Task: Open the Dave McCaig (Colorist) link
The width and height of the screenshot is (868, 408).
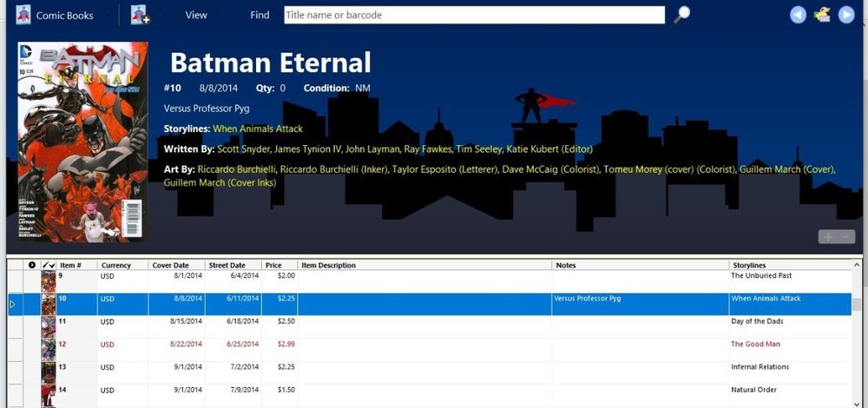Action: (550, 169)
